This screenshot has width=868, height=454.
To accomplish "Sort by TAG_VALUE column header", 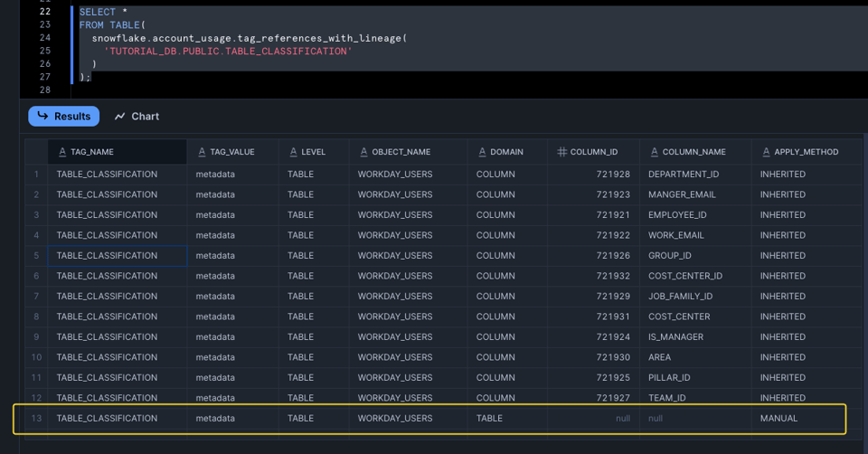I will click(x=232, y=152).
